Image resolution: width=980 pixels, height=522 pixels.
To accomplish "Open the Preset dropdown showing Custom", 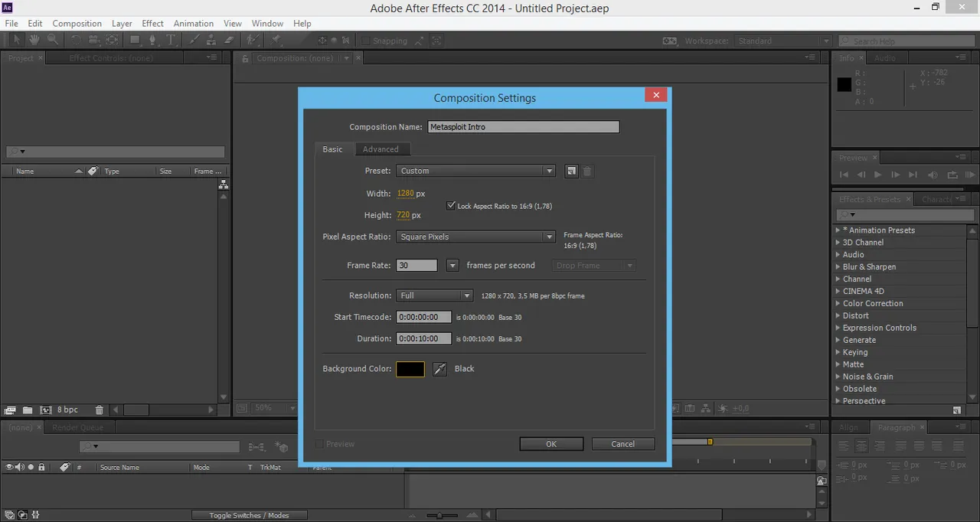I will point(475,171).
